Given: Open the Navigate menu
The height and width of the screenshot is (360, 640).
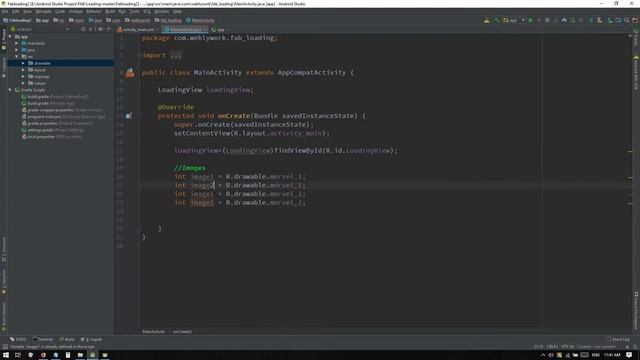Looking at the screenshot, I should click(43, 11).
